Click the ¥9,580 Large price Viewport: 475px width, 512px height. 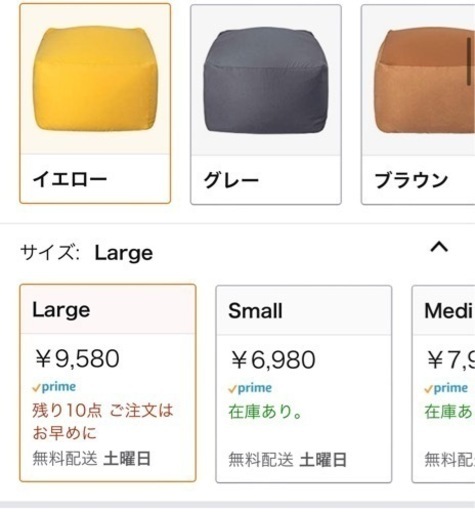pyautogui.click(x=77, y=359)
